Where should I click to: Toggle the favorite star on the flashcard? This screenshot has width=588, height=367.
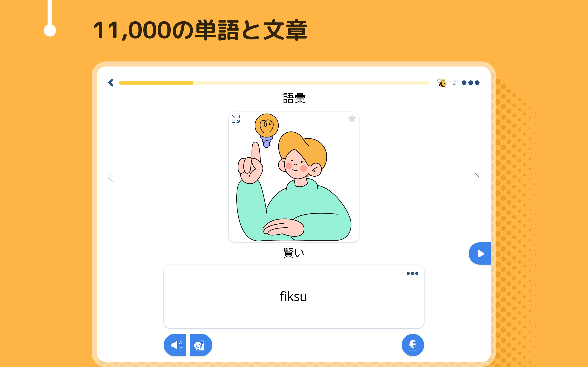352,119
